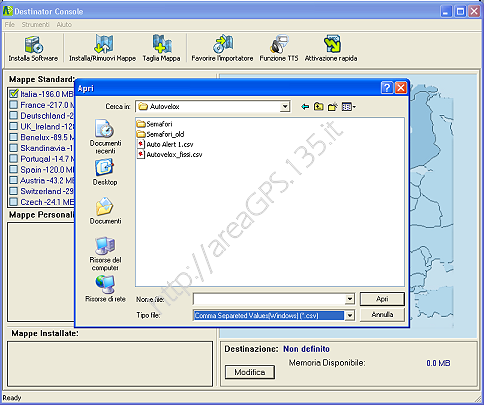The height and width of the screenshot is (405, 484).
Task: Open Risorse del computer place
Action: [x=105, y=254]
